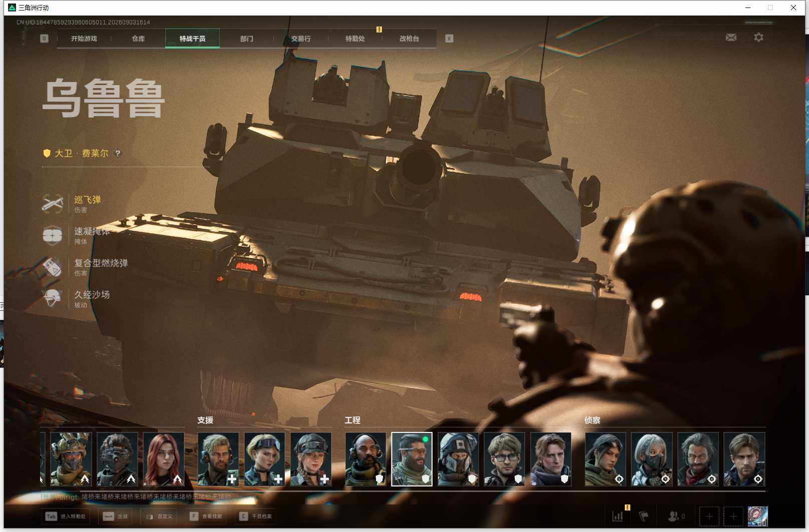Select the blond bearded support operator
The height and width of the screenshot is (532, 809).
pyautogui.click(x=218, y=459)
